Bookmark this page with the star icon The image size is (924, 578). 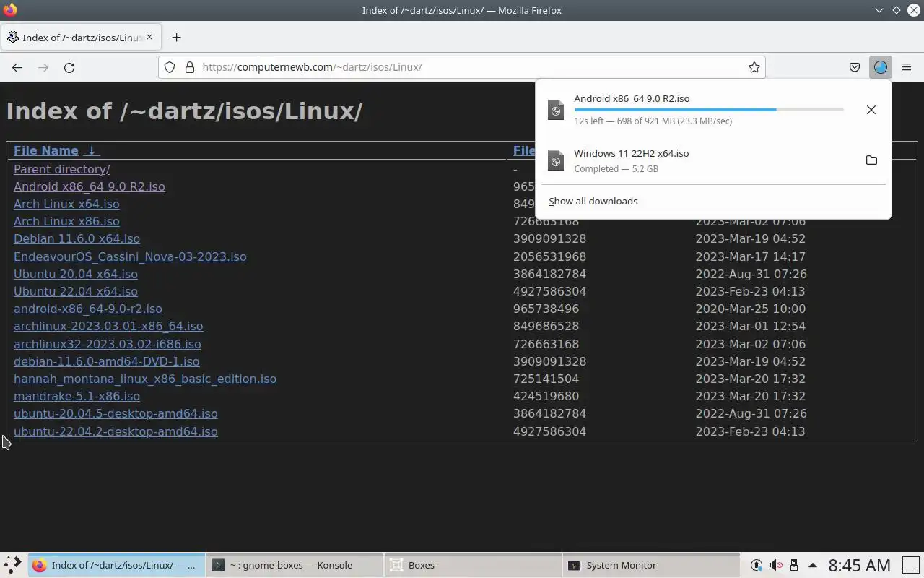coord(754,67)
